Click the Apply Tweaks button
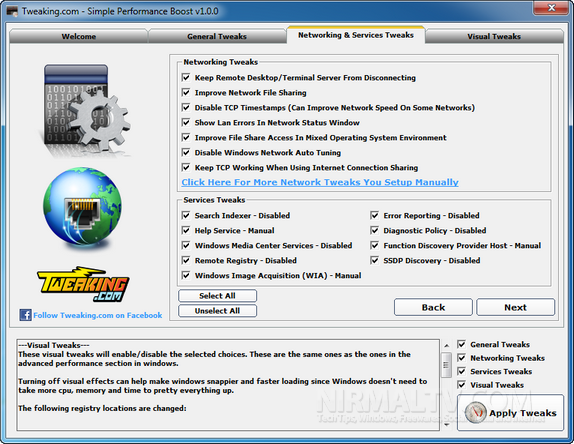The height and width of the screenshot is (444, 574). (x=510, y=413)
